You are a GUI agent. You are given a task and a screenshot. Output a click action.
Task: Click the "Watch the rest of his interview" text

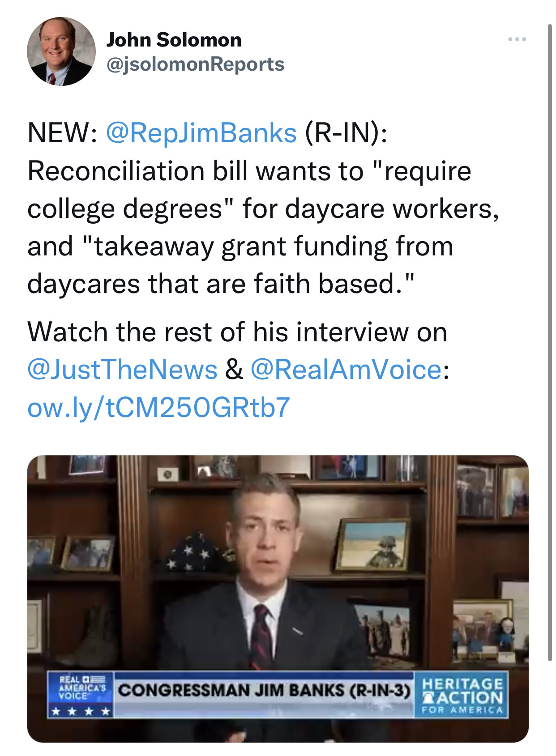click(x=237, y=332)
